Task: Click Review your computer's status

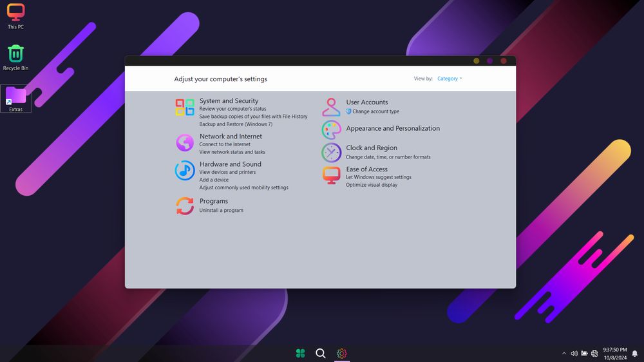Action: [232, 109]
